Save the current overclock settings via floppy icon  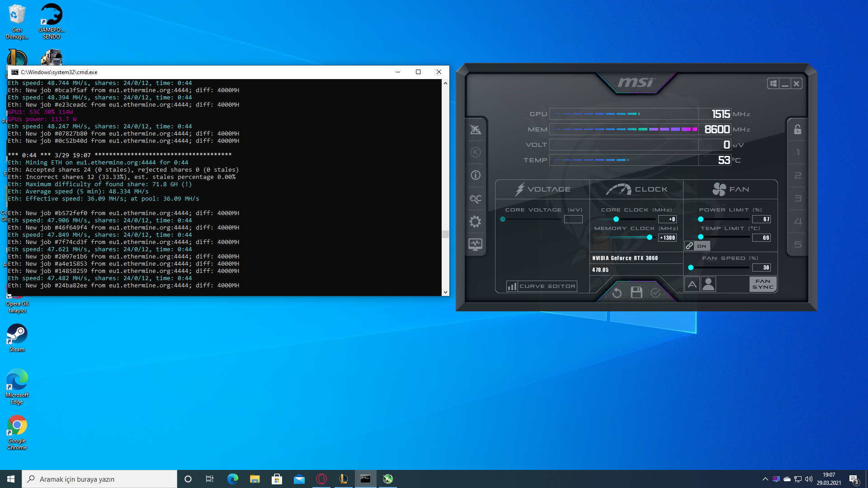click(637, 293)
